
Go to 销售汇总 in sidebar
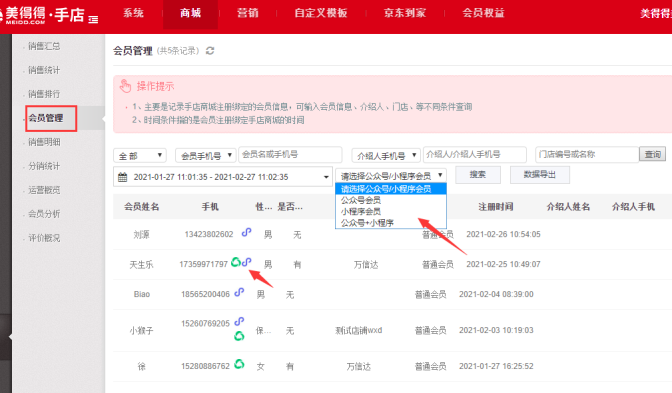point(44,46)
